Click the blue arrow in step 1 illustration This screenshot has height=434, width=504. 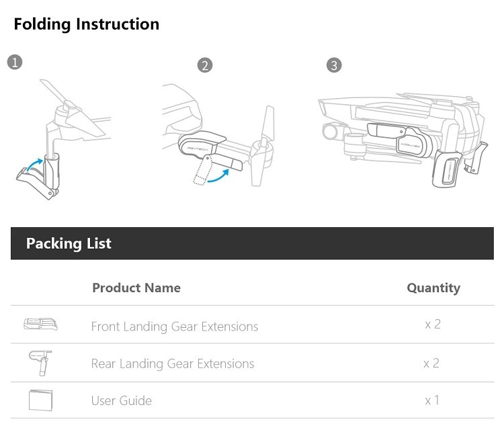[x=35, y=165]
